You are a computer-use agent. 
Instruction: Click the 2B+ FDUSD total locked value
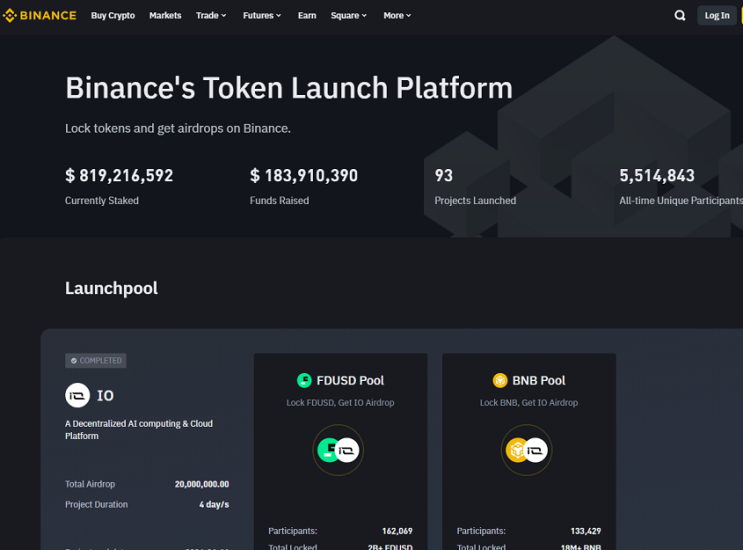tap(390, 547)
